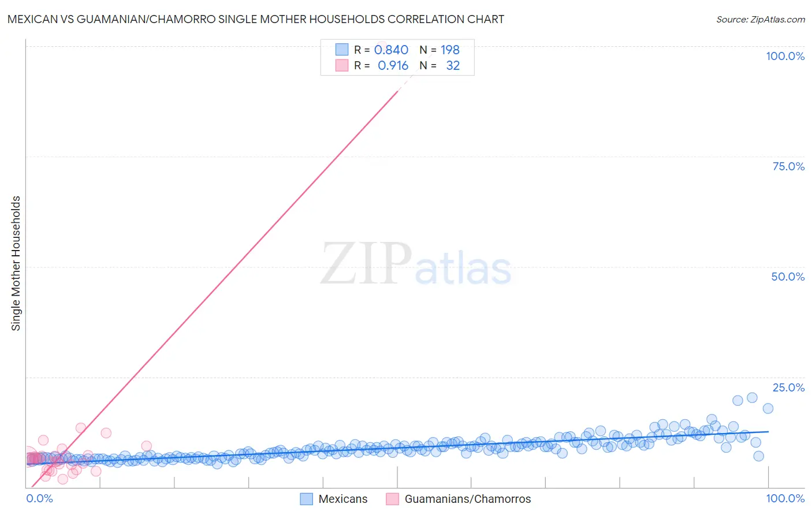Click the pink Guamanians/Chamorros legend swatch
Viewport: 812px width, 515px height.
[392, 499]
